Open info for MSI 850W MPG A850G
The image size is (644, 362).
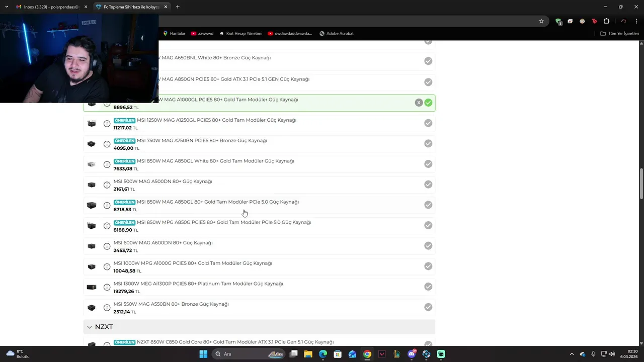click(107, 226)
